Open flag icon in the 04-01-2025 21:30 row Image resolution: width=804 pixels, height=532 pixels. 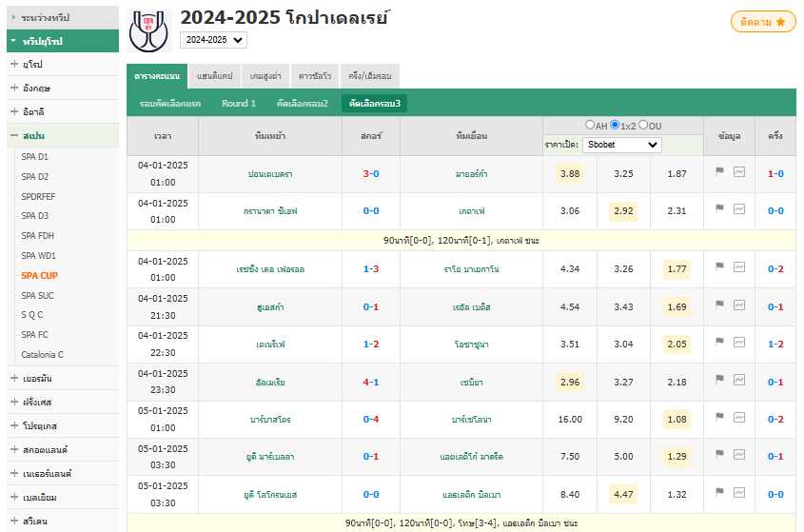click(x=719, y=305)
